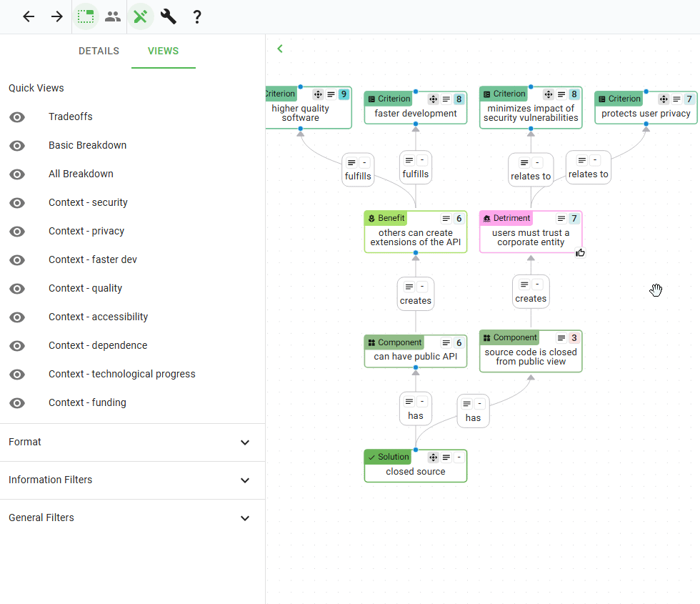This screenshot has height=604, width=700.
Task: Click move icon on minimizes impact criterion
Action: point(549,94)
